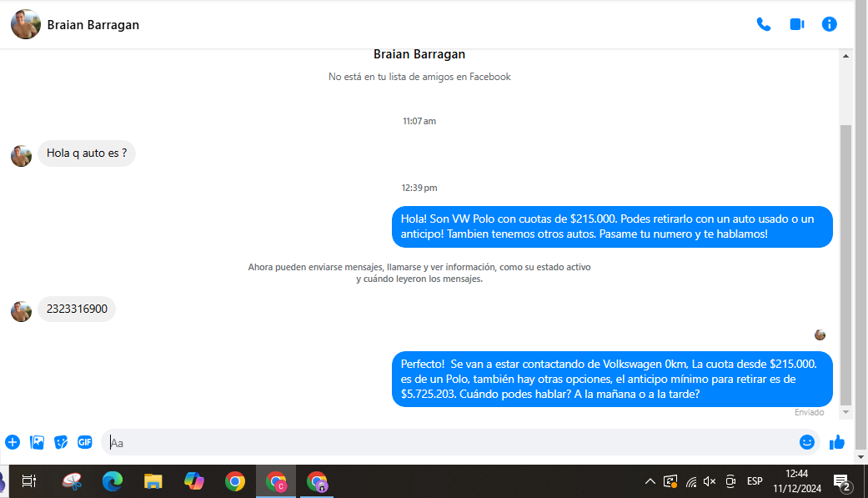Switch to Chrome window with purple profile badge
868x498 pixels.
[x=317, y=481]
